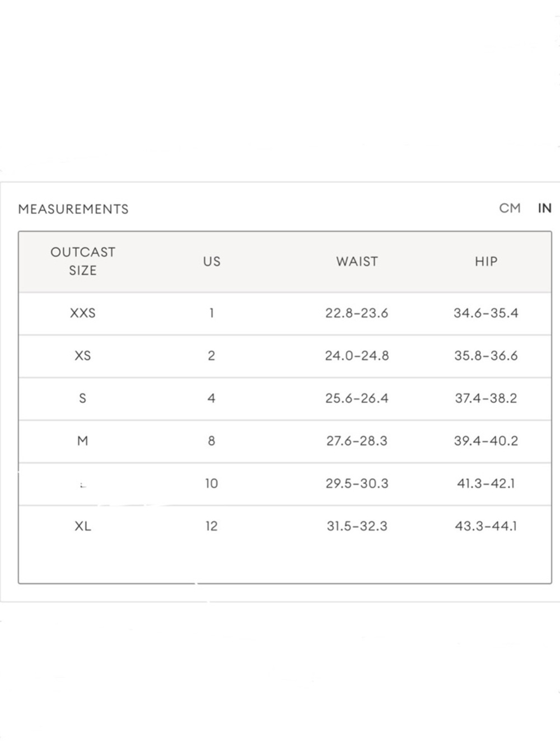Screen dimensions: 560x747
Task: Click hip value 43.3–44.1
Action: point(486,526)
